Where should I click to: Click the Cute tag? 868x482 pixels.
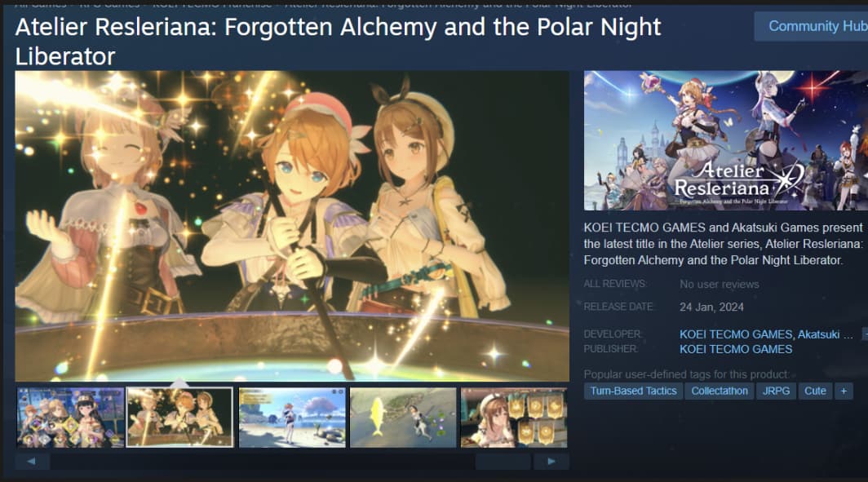815,391
